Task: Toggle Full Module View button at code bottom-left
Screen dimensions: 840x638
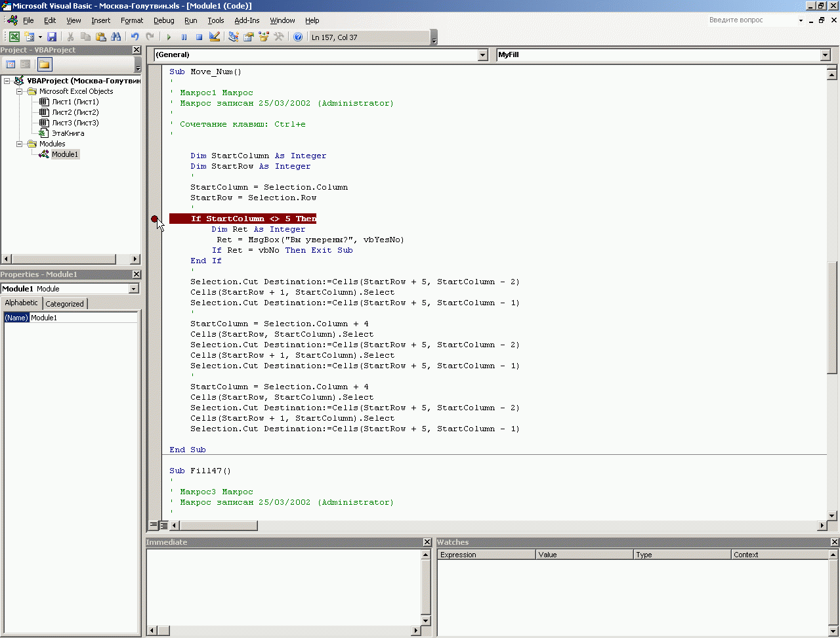Action: click(x=163, y=525)
